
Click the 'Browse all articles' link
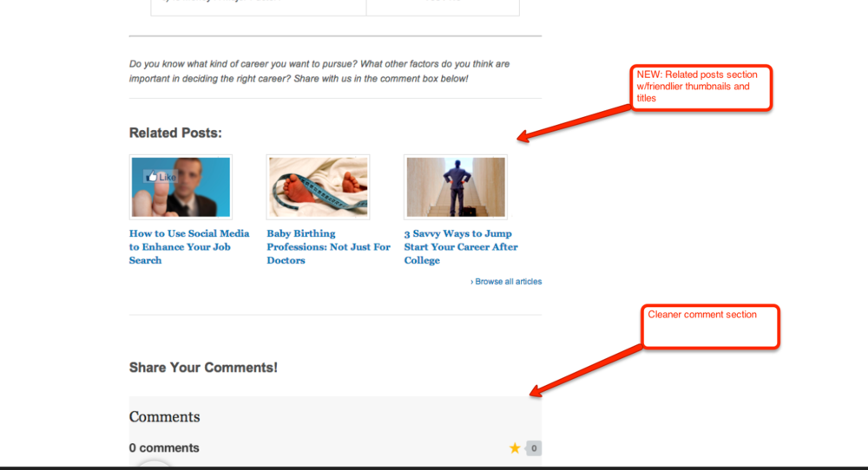[507, 282]
